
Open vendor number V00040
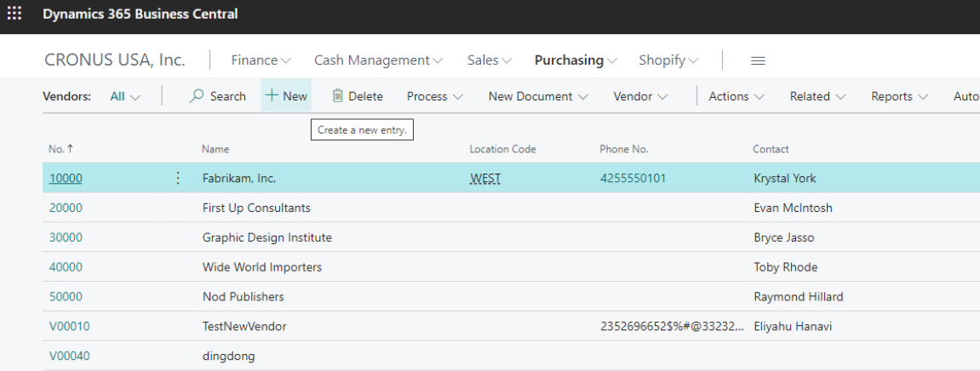[x=69, y=356]
